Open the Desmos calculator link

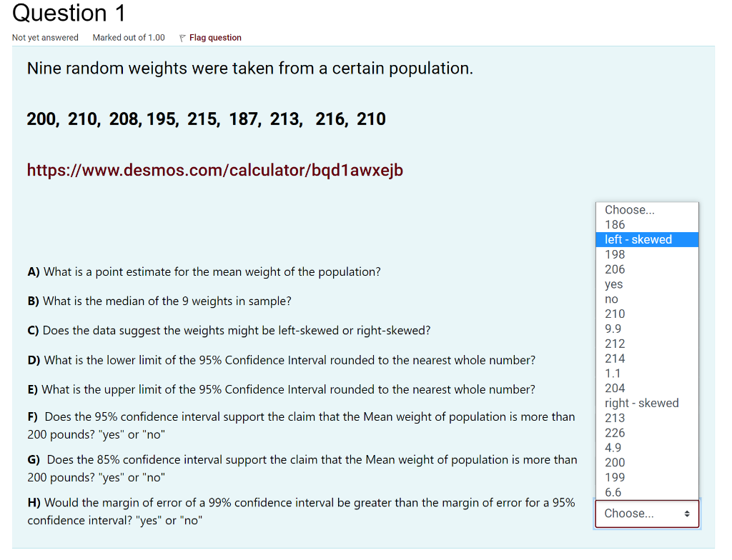[214, 170]
